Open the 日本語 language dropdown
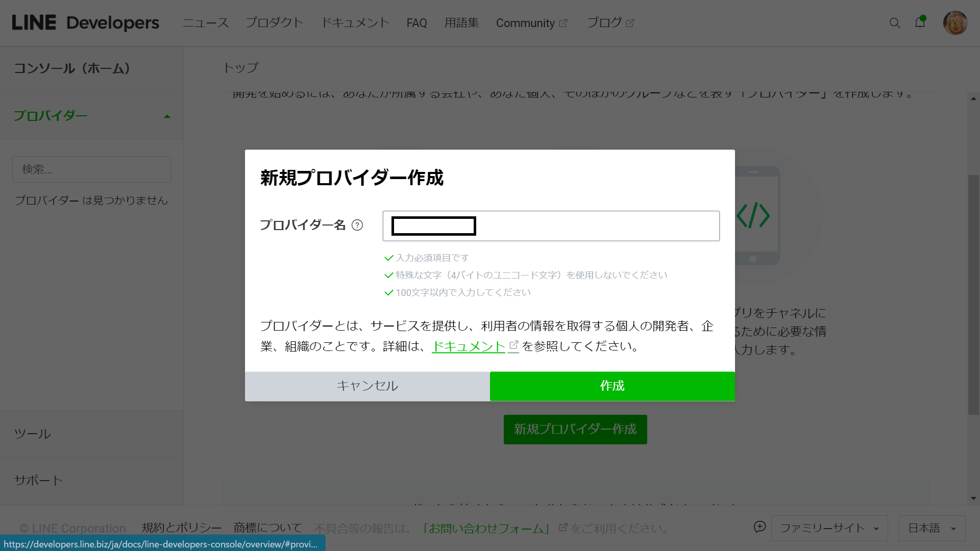 click(932, 528)
